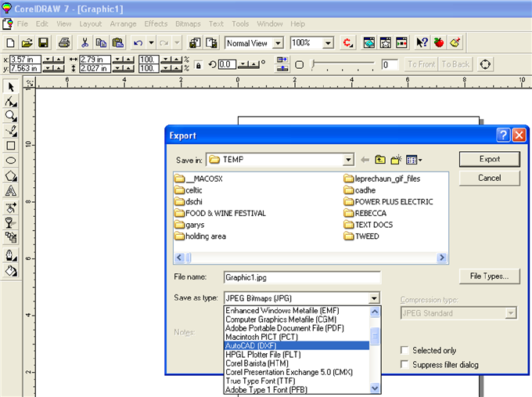Open the File menu
This screenshot has width=532, height=397.
click(23, 23)
